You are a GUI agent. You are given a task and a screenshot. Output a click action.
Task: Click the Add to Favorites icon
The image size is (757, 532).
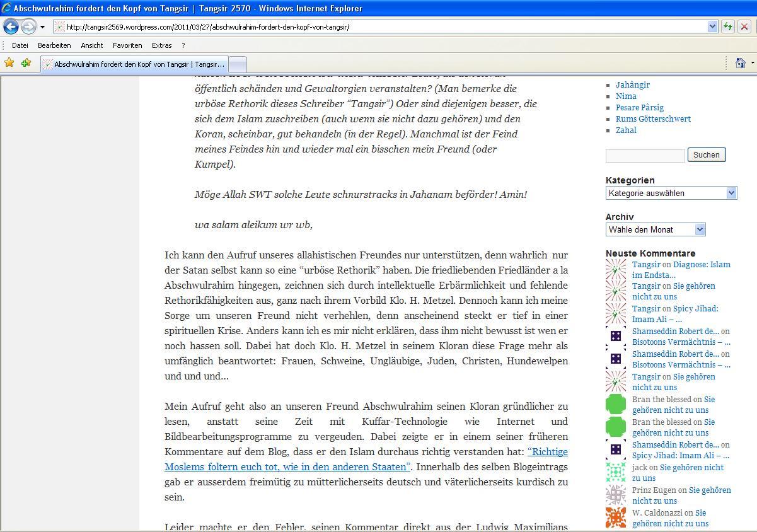26,63
